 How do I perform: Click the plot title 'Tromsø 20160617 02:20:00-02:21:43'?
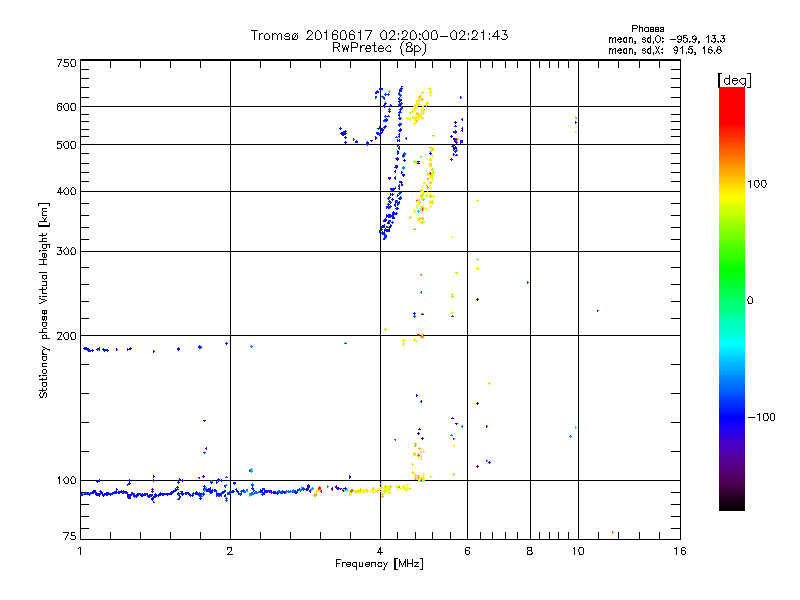[x=379, y=35]
